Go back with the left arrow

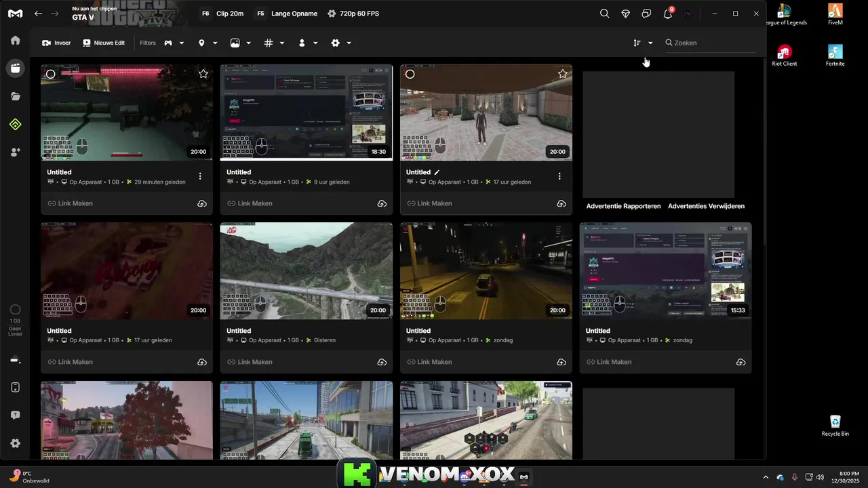click(39, 14)
